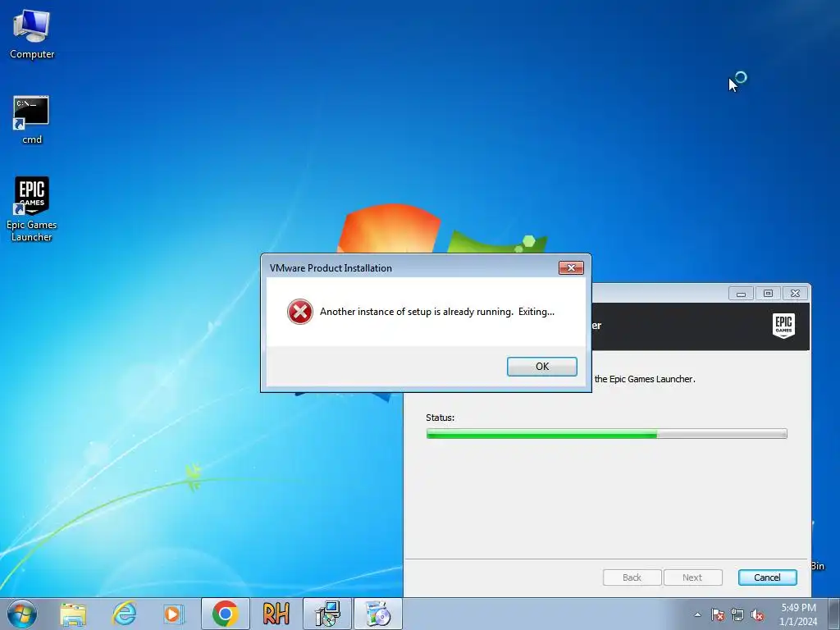
Task: Switch to the RH app on taskbar
Action: (276, 614)
